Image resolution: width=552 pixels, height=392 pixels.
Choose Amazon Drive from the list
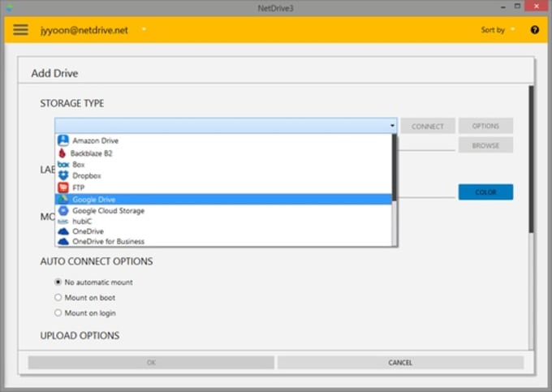[223, 140]
